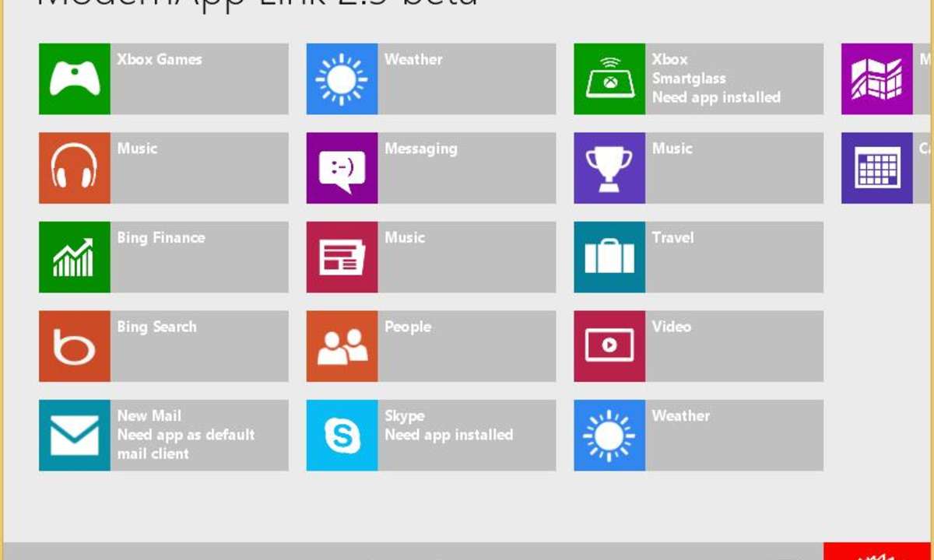The width and height of the screenshot is (934, 560).
Task: Open the Xbox Smartglass icon
Action: click(x=609, y=79)
